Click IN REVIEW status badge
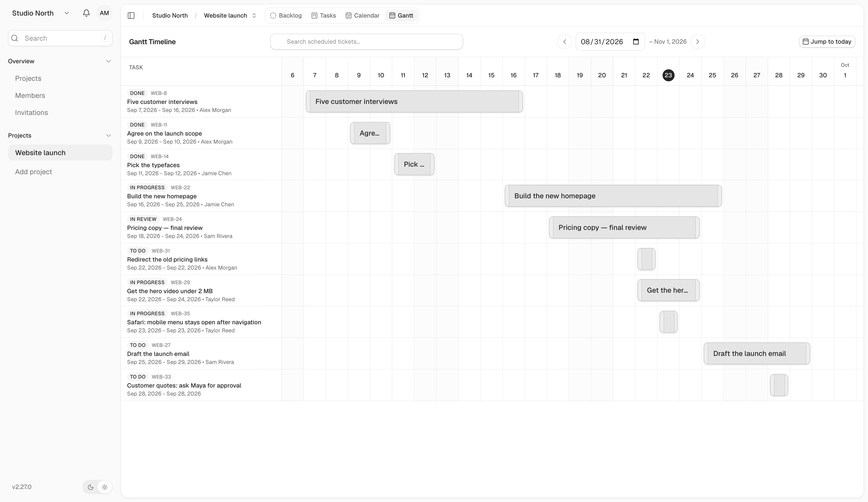 click(143, 219)
